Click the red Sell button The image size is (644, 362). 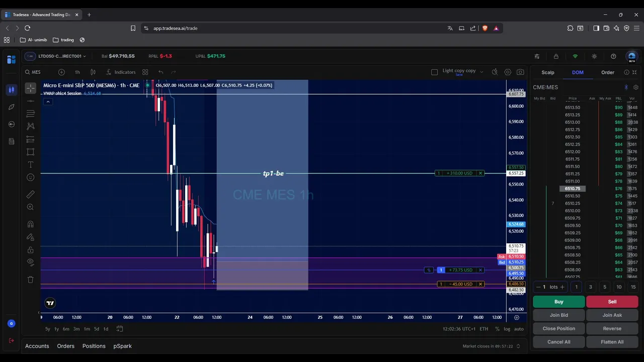pyautogui.click(x=612, y=302)
